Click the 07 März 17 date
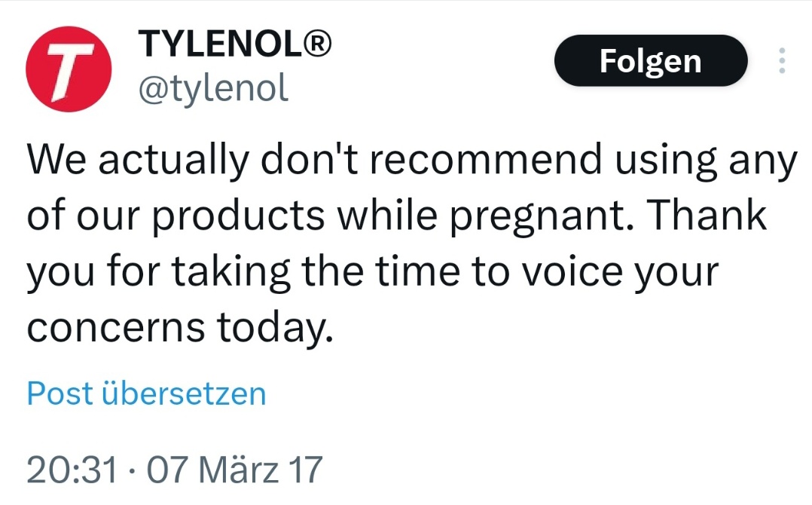 [x=234, y=470]
